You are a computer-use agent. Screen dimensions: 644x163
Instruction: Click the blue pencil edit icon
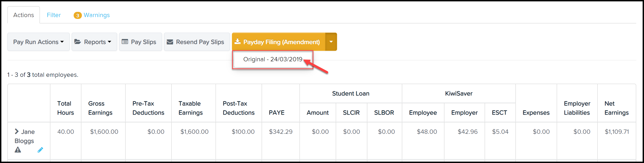(x=40, y=150)
